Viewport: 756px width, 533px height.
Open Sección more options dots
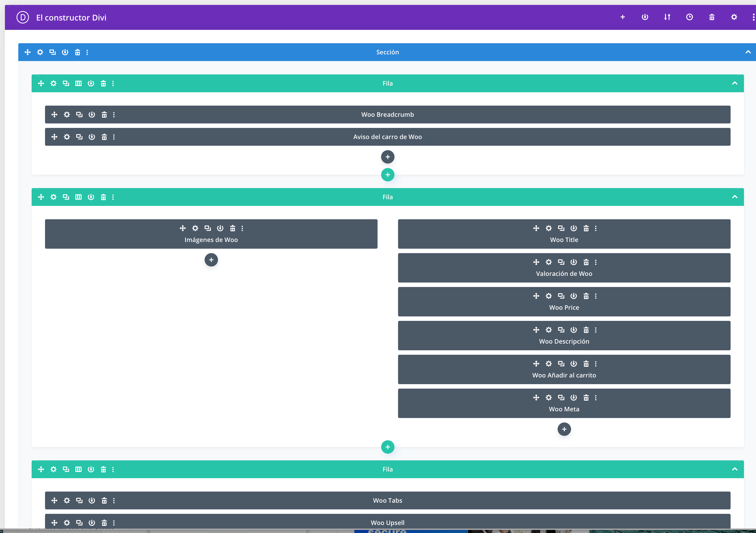click(x=87, y=52)
